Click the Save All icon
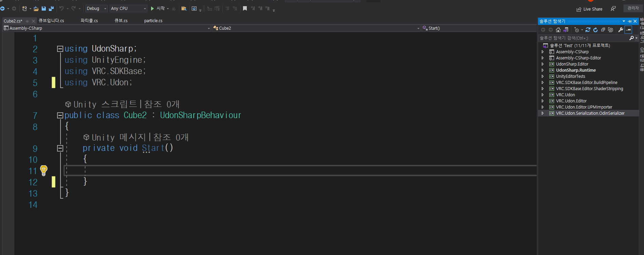 [x=51, y=9]
